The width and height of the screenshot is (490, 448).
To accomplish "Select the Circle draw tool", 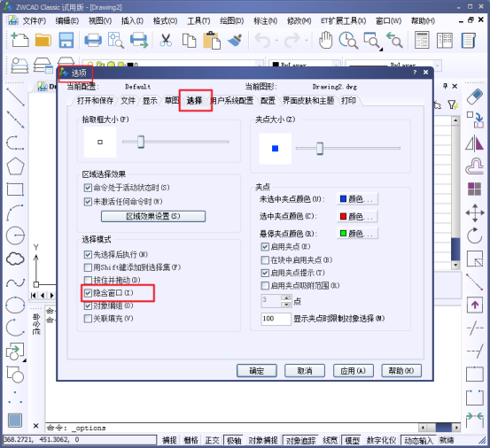I will click(x=15, y=236).
